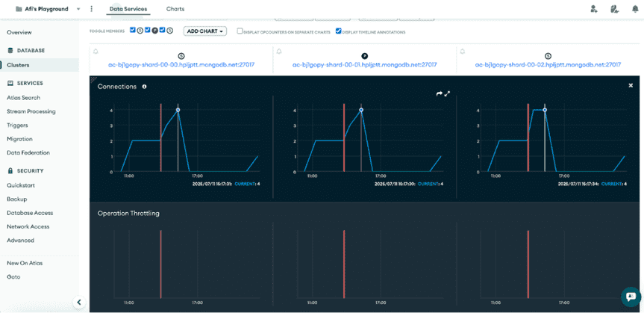Open the shard-00-01 host link
This screenshot has width=644, height=313.
(364, 64)
